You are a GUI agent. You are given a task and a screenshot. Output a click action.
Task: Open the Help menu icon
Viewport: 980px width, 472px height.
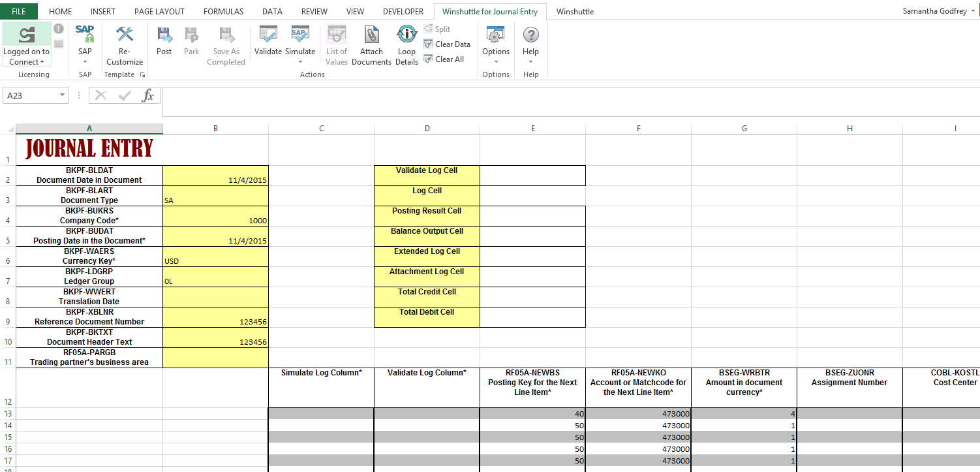[x=531, y=35]
